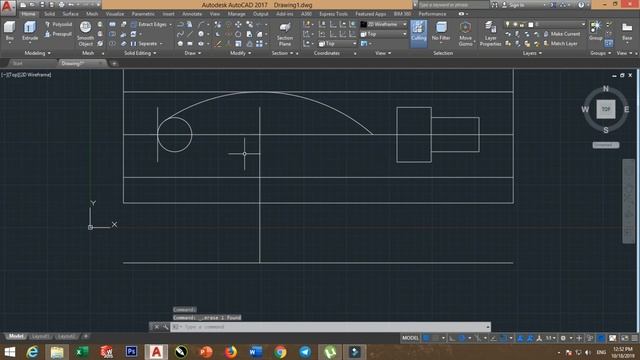The width and height of the screenshot is (640, 360).
Task: Expand the Solid Editing panel dropdown
Action: click(140, 53)
